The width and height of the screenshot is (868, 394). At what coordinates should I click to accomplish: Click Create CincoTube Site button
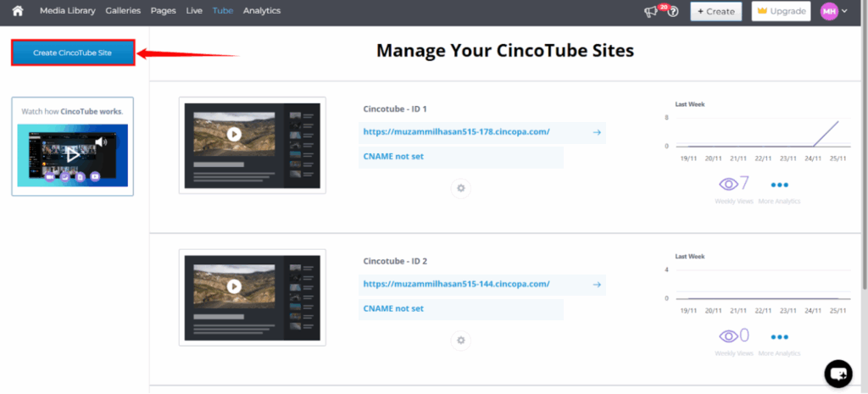coord(73,53)
